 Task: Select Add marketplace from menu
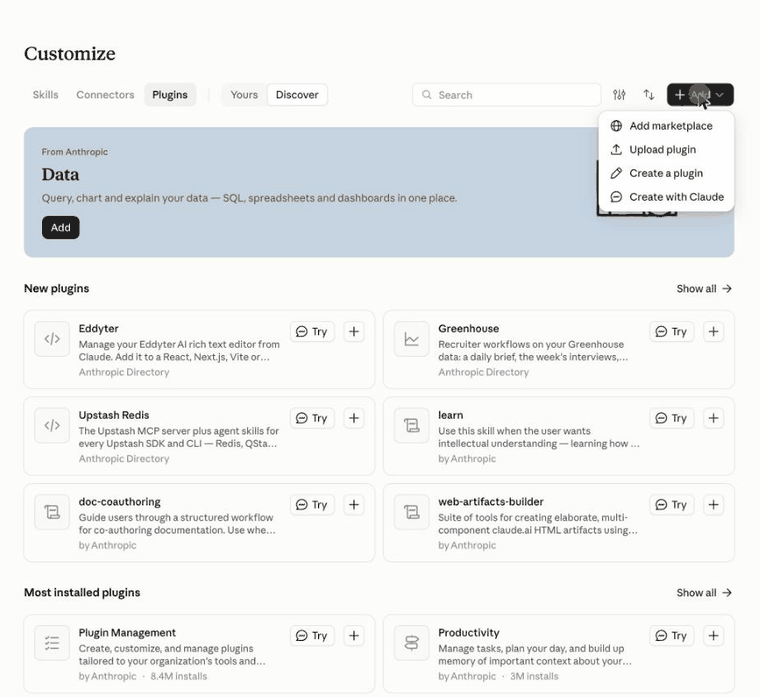tap(666, 126)
